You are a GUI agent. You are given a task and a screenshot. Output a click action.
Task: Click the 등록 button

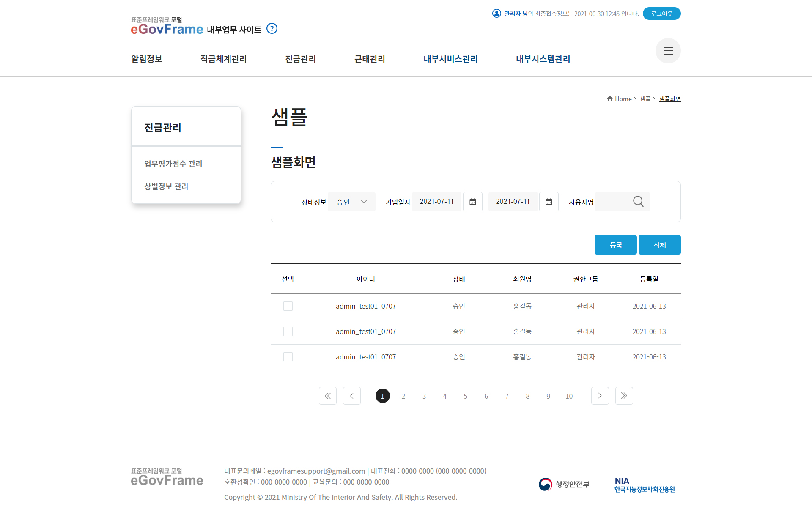pyautogui.click(x=615, y=245)
